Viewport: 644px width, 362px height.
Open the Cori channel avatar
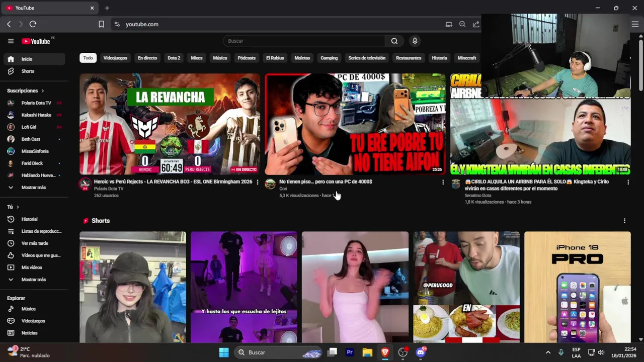point(270,184)
